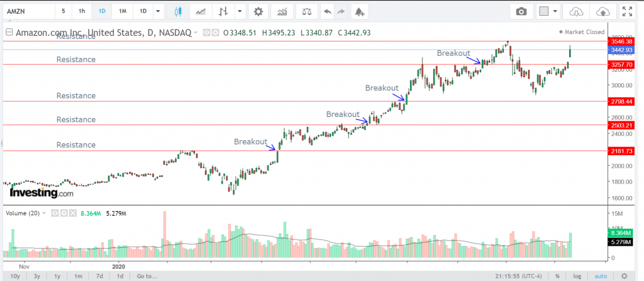Load chart layout via cloud download icon

click(577, 11)
